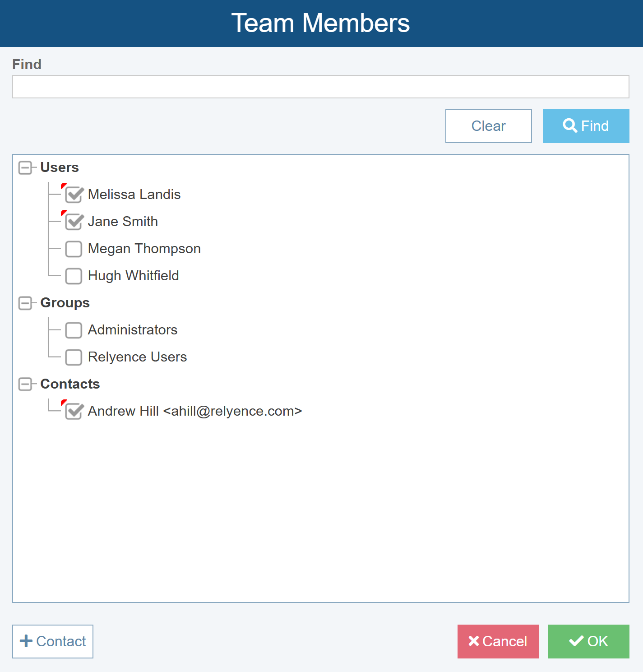
Task: Check the Megan Thompson checkbox
Action: click(x=74, y=249)
